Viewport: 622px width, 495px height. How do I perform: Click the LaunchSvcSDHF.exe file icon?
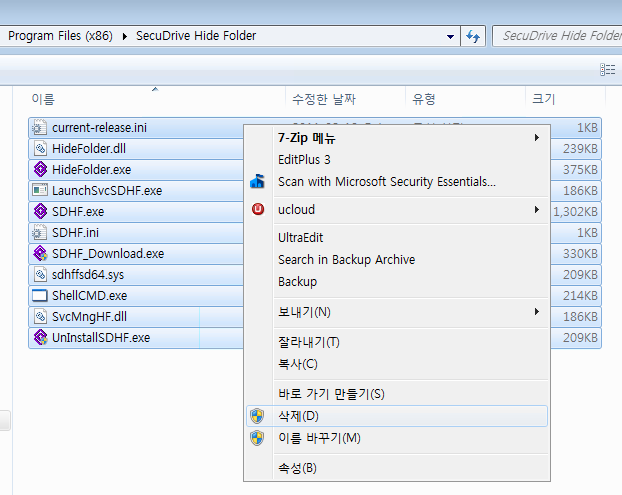coord(40,190)
